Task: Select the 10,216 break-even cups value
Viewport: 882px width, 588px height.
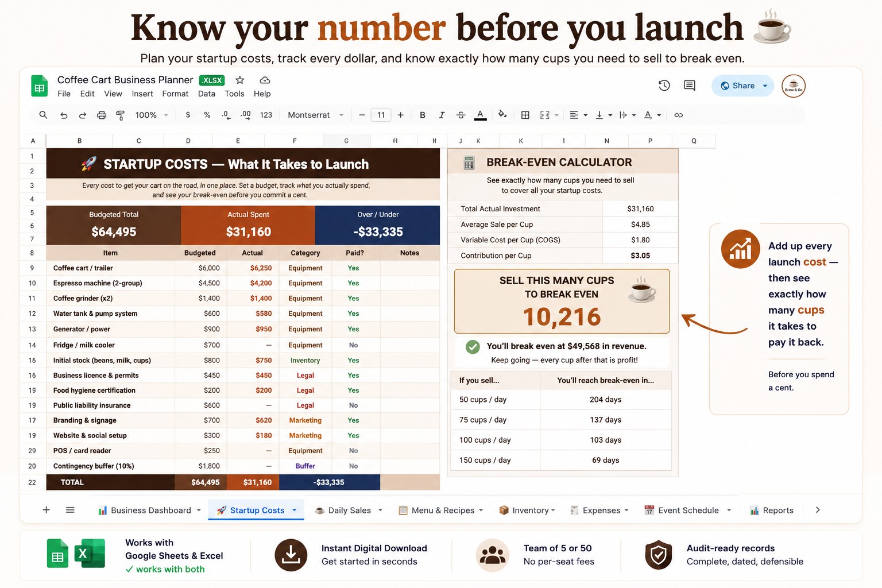Action: [562, 317]
